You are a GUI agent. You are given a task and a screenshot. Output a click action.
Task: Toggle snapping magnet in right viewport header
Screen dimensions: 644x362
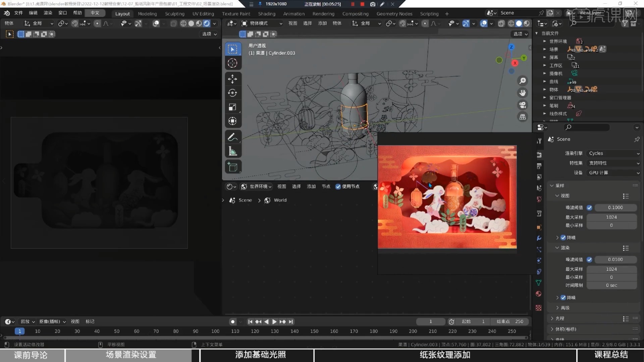coord(402,23)
